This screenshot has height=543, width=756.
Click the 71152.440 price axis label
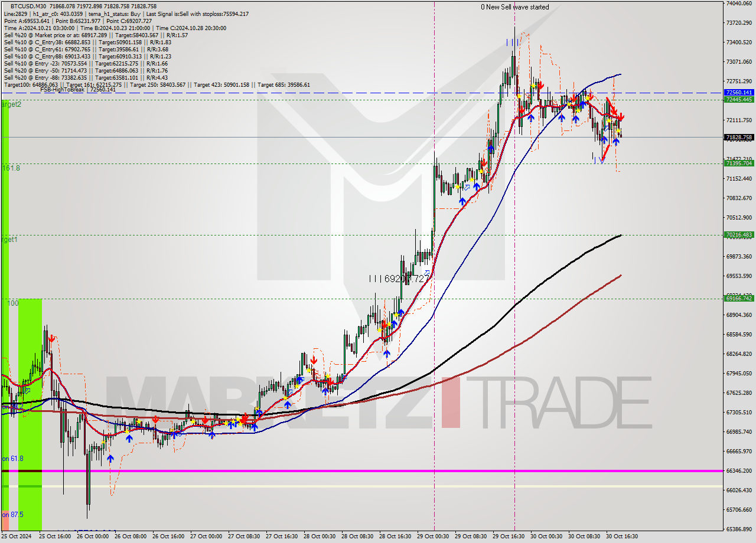[739, 179]
